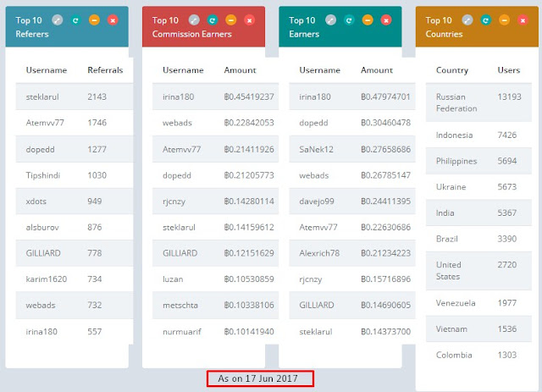The width and height of the screenshot is (542, 392).
Task: Collapse the Top 10 Referers panel with the minus icon
Action: [x=94, y=20]
